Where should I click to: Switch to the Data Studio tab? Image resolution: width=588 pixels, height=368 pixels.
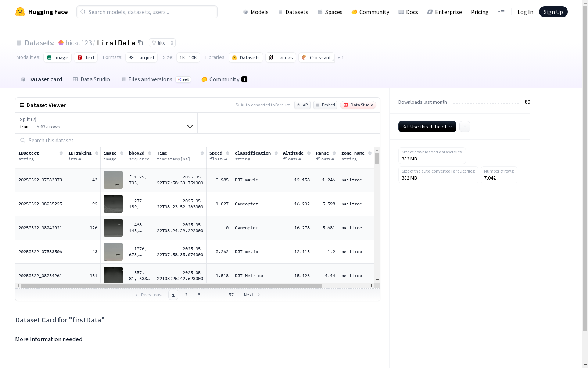pos(91,79)
